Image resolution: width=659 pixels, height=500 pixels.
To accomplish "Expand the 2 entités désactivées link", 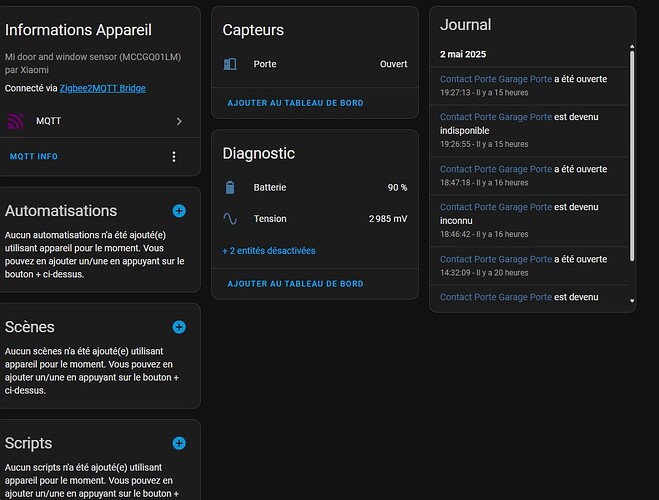I will 269,251.
